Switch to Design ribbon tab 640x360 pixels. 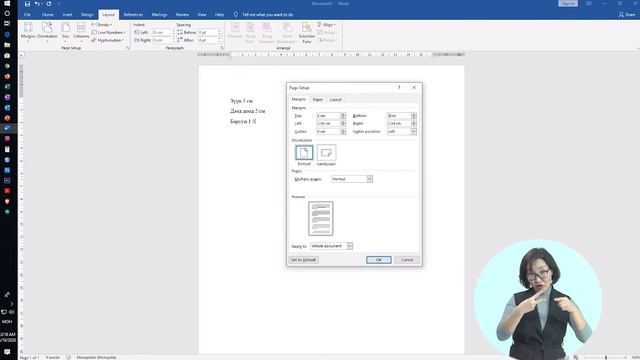pyautogui.click(x=87, y=15)
